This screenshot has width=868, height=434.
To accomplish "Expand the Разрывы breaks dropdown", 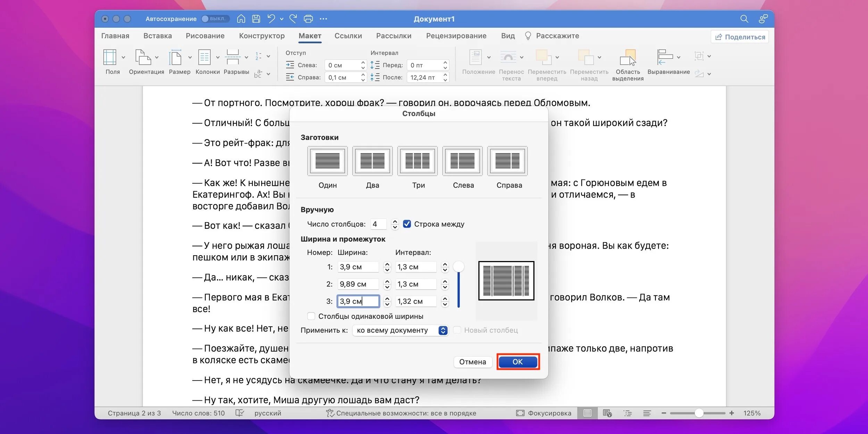I will click(246, 57).
